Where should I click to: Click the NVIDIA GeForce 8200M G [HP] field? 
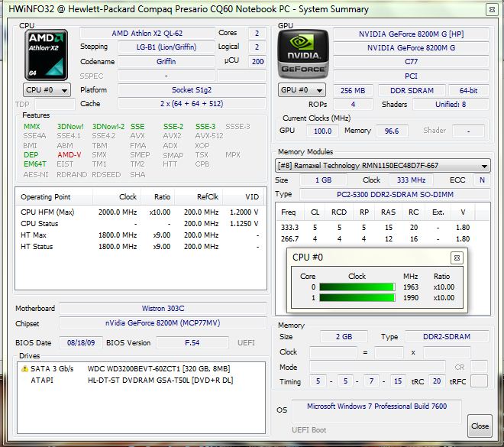[x=411, y=34]
